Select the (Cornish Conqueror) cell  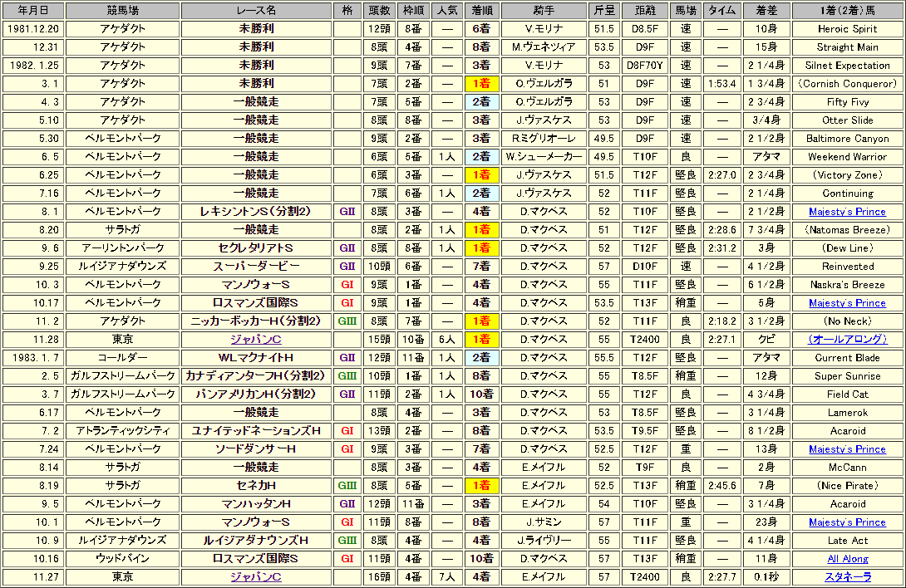click(x=848, y=84)
